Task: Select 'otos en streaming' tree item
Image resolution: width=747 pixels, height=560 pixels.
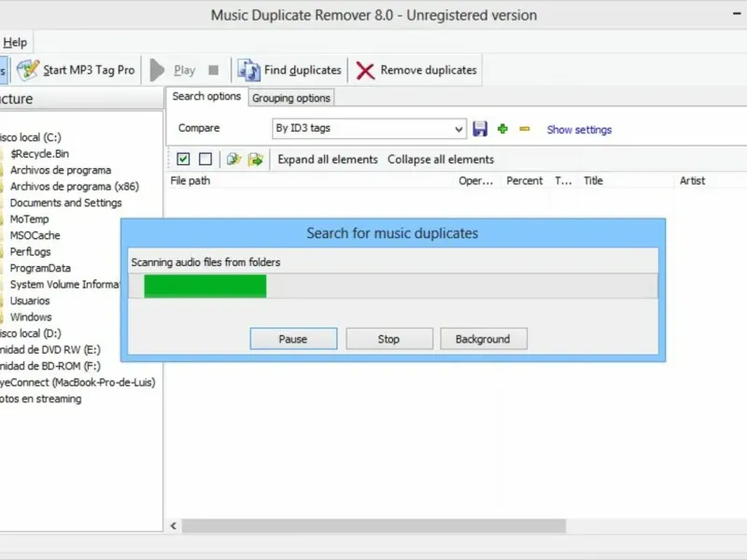Action: click(40, 399)
